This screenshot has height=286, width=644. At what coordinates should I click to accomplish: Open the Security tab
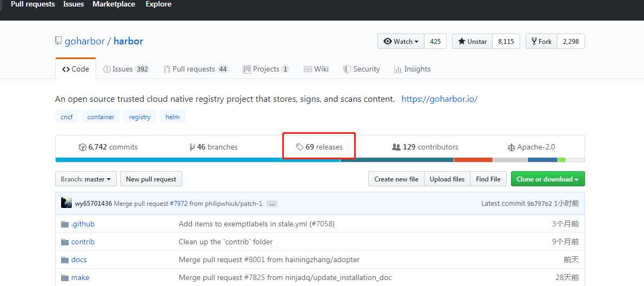coord(361,69)
